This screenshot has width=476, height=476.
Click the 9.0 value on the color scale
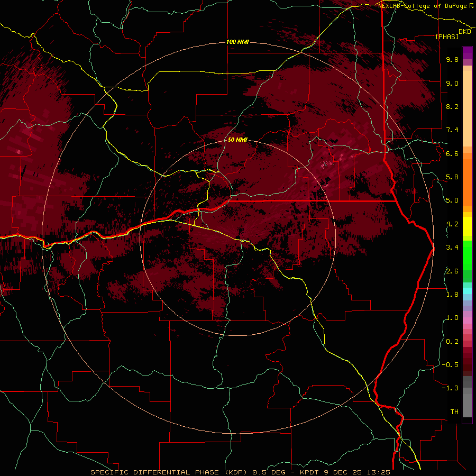click(x=452, y=83)
